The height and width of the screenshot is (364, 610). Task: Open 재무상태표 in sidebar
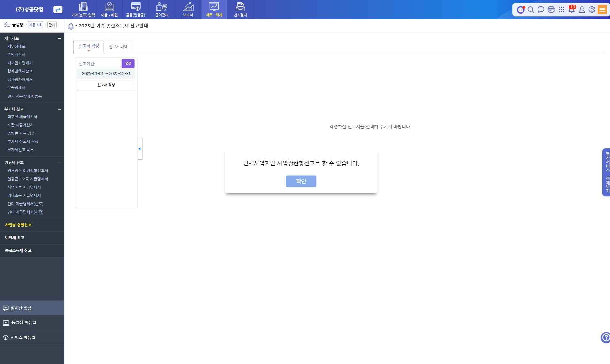[16, 46]
